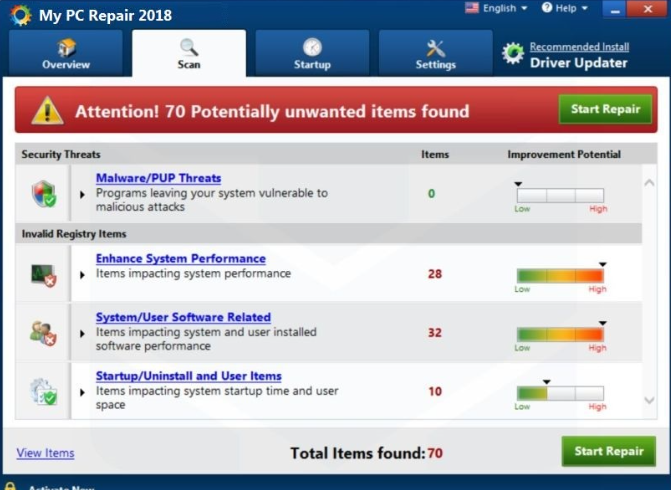Expand the System/User Software Related row
This screenshot has width=671, height=490.
(82, 333)
